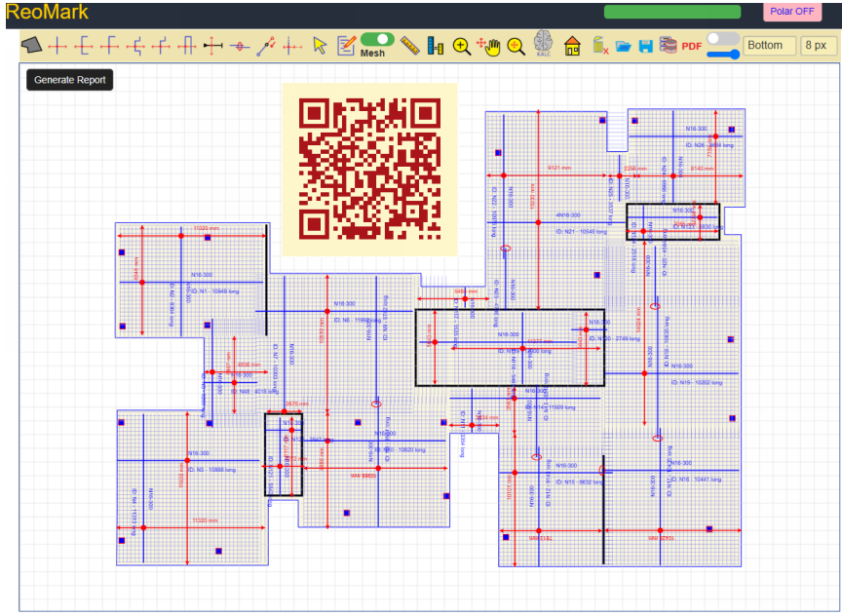Open the blue scale calibration ruler tool
This screenshot has height=616, width=842.
click(x=436, y=46)
